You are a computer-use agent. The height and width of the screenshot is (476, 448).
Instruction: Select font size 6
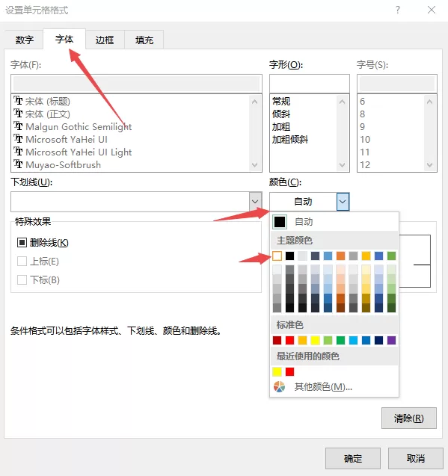click(x=362, y=101)
